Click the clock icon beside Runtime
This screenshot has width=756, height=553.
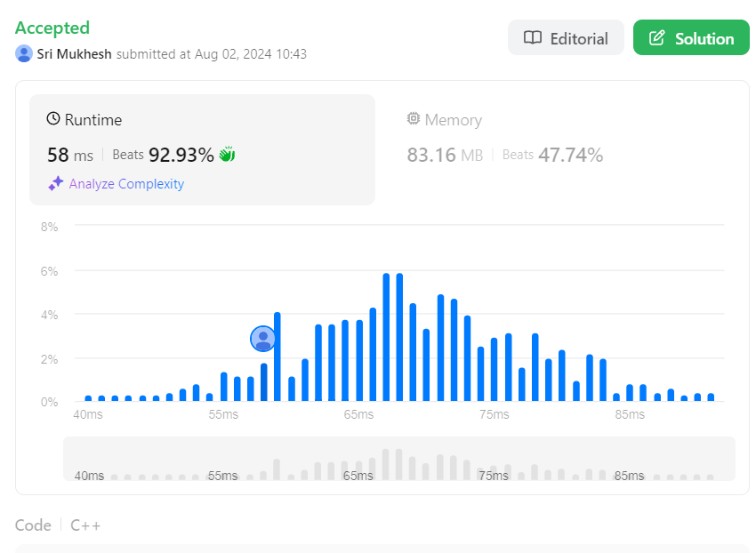53,119
